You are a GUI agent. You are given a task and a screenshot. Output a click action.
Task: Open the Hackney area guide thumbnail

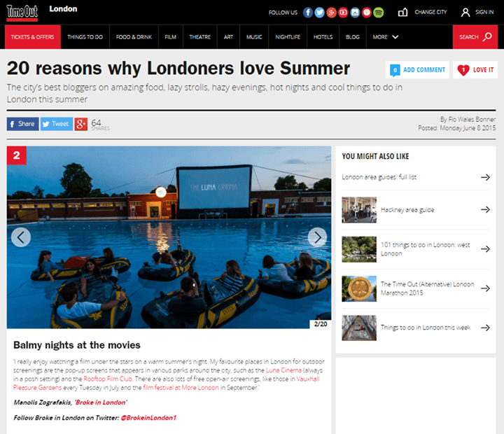coord(359,210)
